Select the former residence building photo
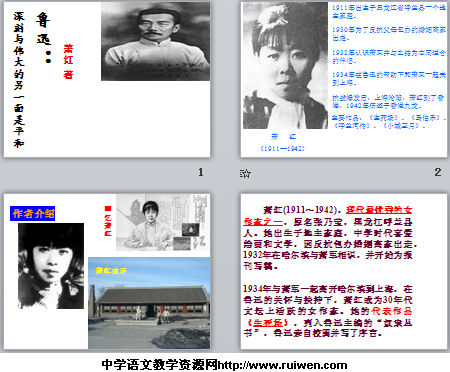Viewport: 450px width, 372px height. point(149,303)
